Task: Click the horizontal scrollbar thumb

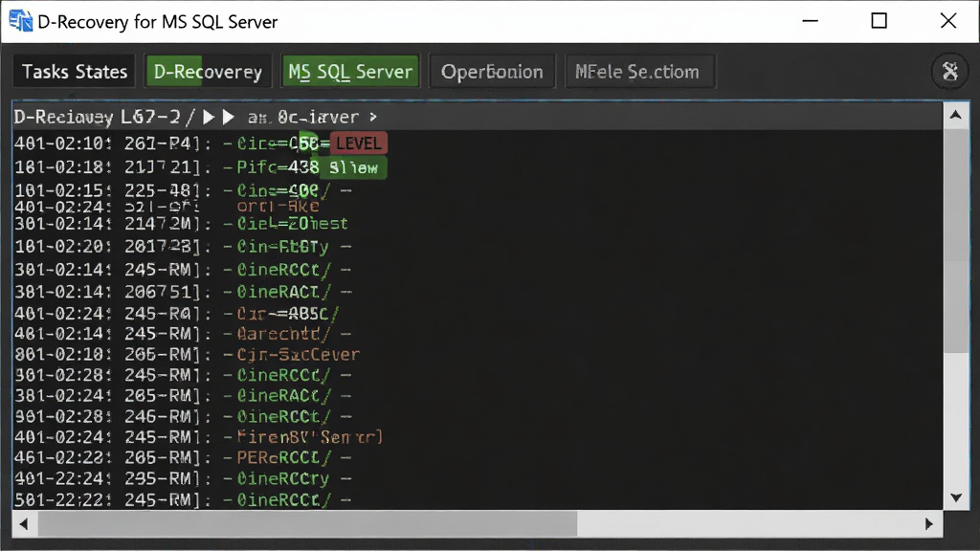Action: [x=307, y=523]
